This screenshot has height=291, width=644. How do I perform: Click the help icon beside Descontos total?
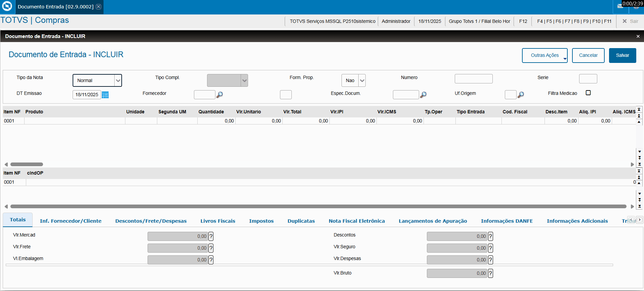(490, 236)
